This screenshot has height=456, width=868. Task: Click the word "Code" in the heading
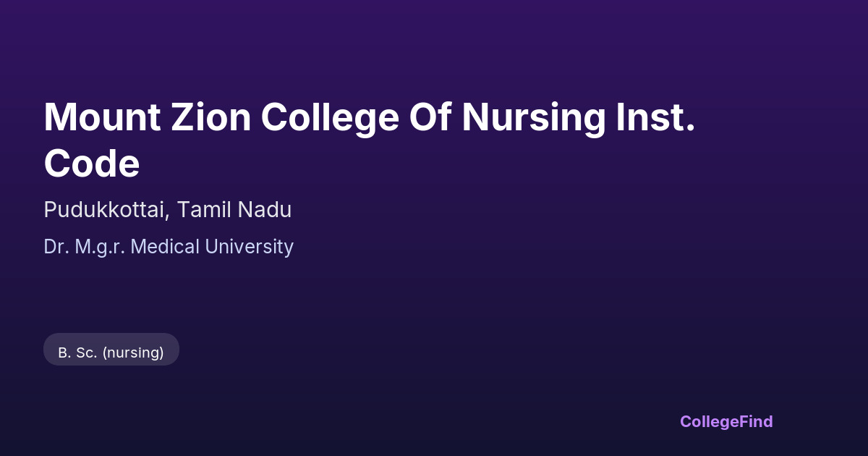[91, 164]
